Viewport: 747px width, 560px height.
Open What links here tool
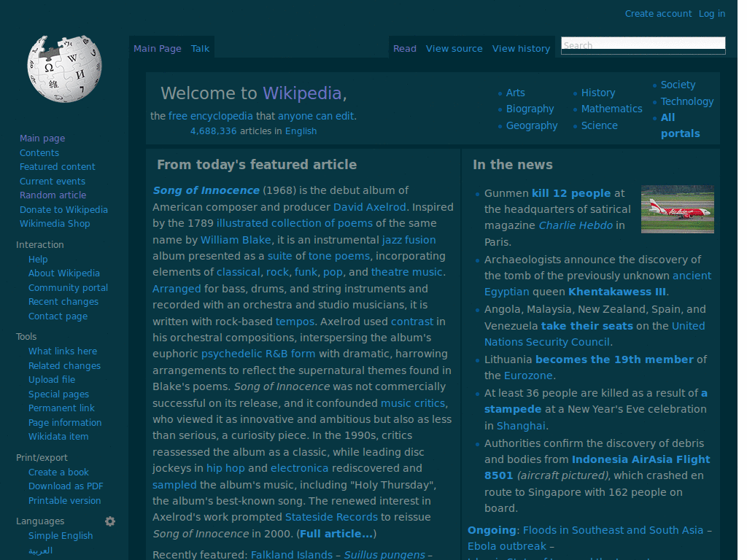point(63,351)
